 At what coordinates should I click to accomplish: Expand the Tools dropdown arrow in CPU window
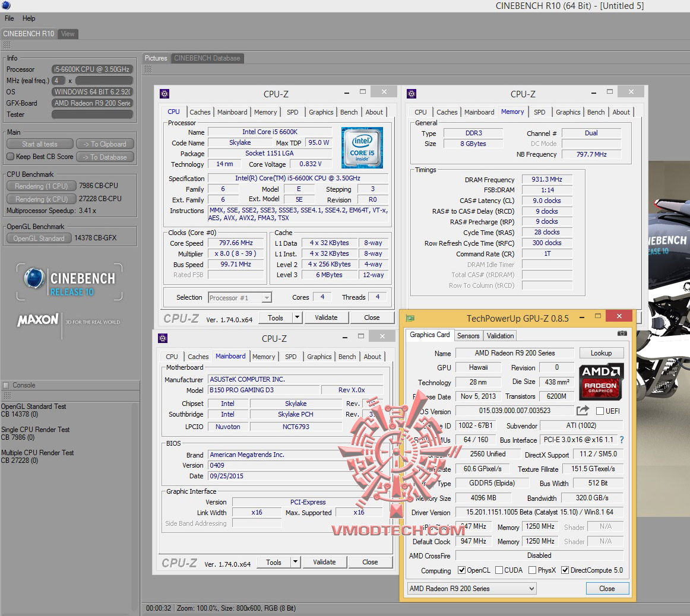coord(297,317)
